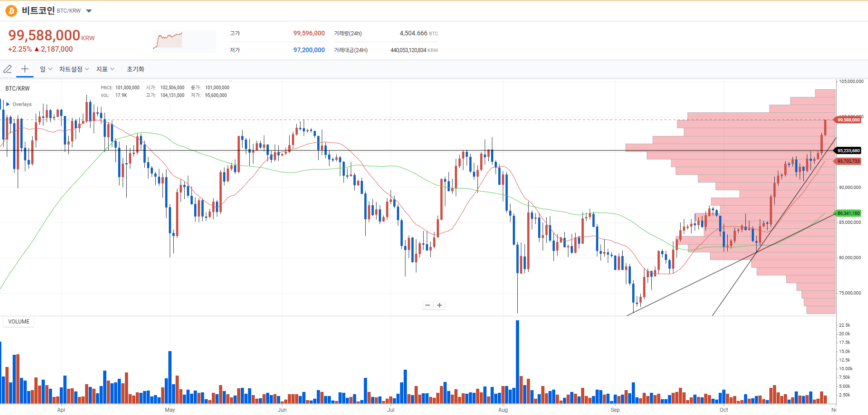Click the tallest August volume bar
This screenshot has height=415, width=868.
pyautogui.click(x=517, y=362)
